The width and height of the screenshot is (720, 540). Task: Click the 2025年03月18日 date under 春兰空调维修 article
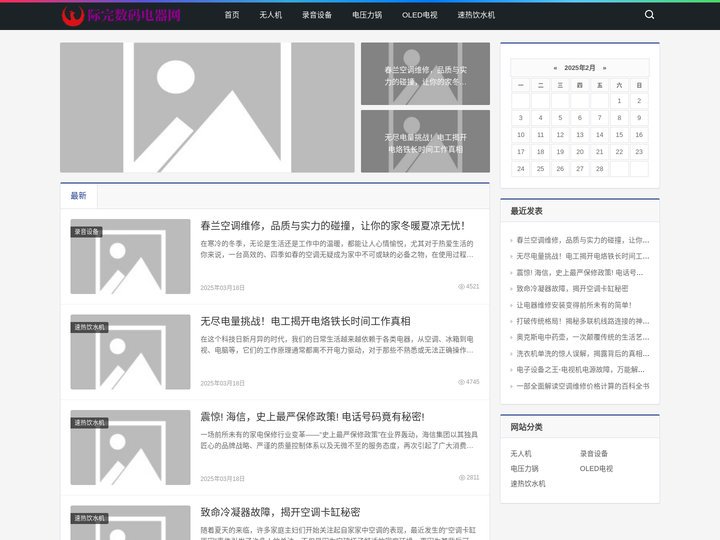coord(222,288)
